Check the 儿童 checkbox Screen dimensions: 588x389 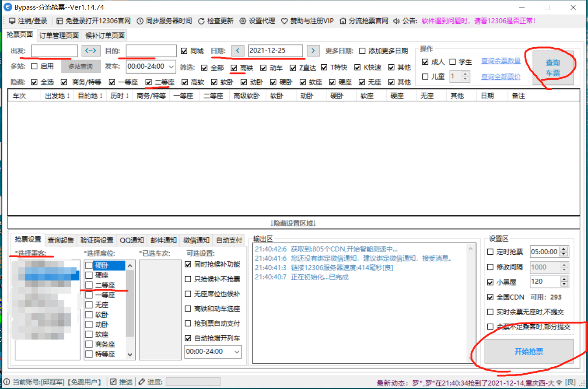425,77
